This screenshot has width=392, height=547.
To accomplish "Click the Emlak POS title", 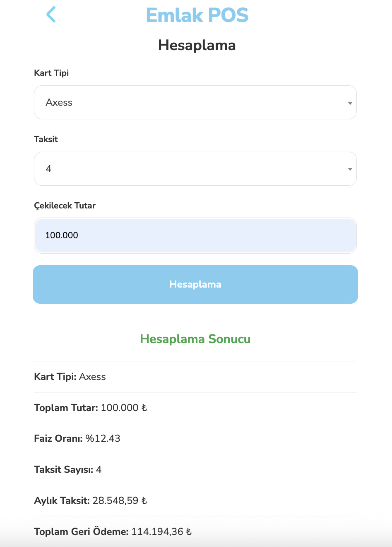I will [197, 15].
